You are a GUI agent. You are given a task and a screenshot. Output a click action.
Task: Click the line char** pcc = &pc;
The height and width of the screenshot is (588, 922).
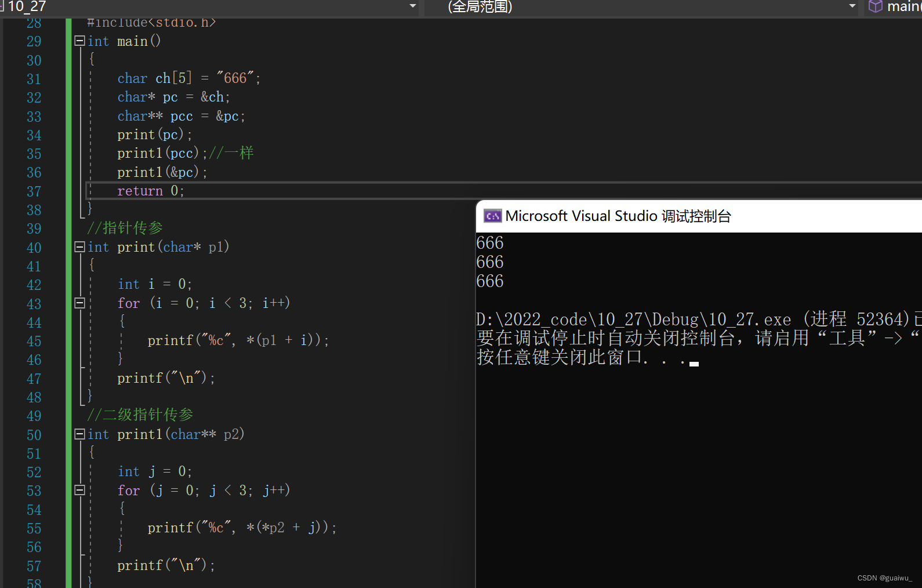[x=182, y=116]
